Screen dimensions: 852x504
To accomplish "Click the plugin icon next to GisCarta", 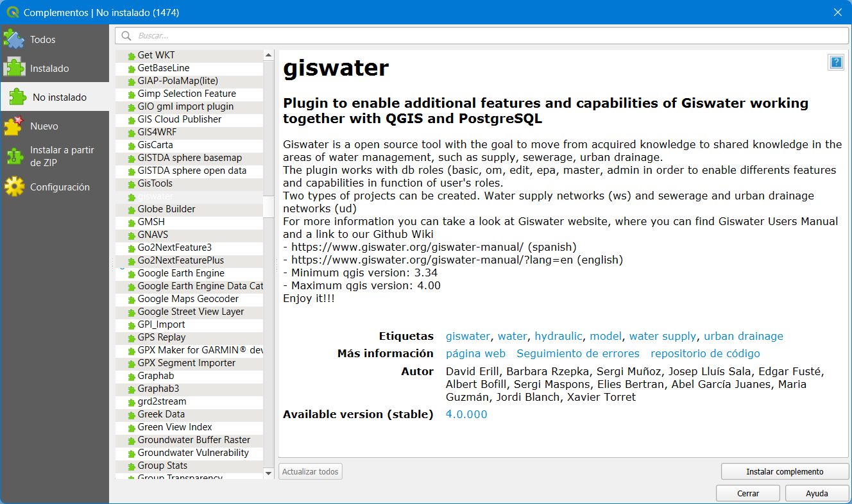I will point(132,146).
